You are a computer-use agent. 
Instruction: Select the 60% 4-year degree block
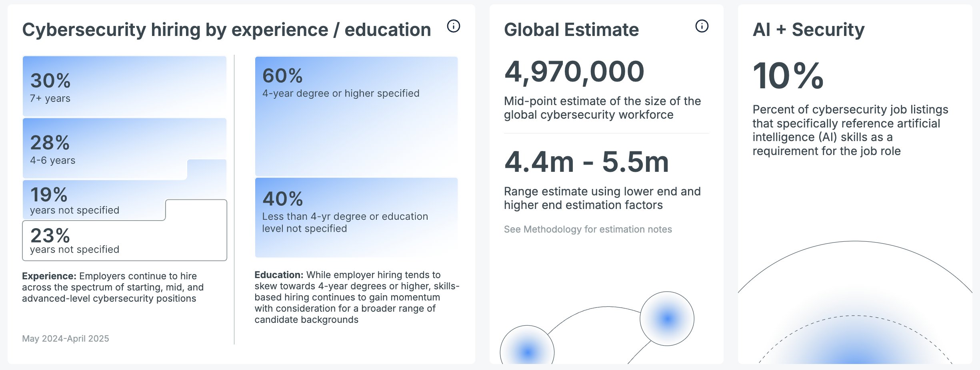point(356,116)
